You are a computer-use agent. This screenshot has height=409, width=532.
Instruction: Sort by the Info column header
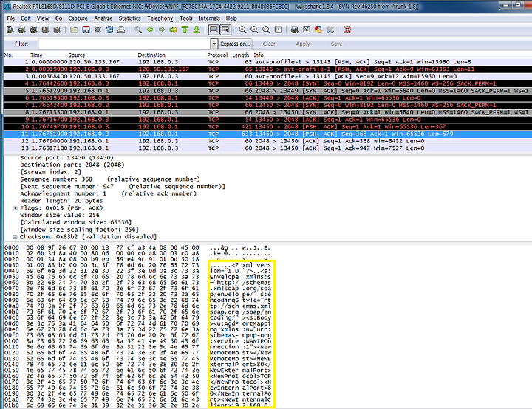click(x=259, y=55)
